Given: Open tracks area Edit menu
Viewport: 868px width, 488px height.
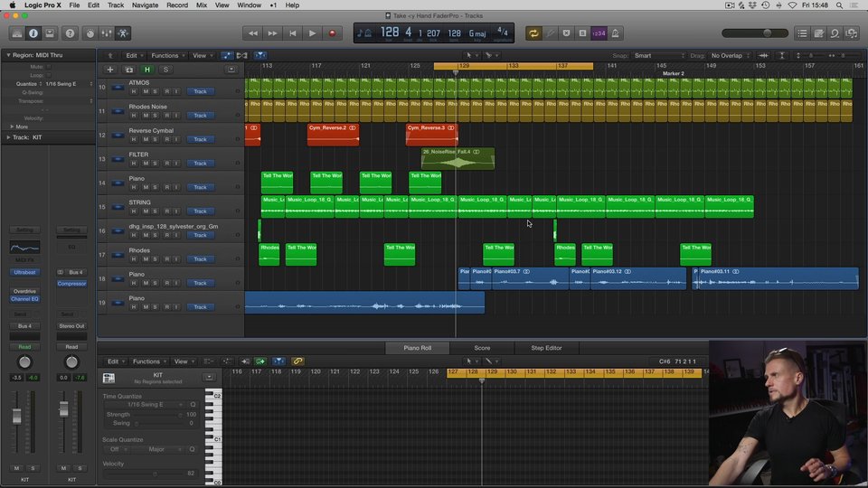Looking at the screenshot, I should pos(134,55).
